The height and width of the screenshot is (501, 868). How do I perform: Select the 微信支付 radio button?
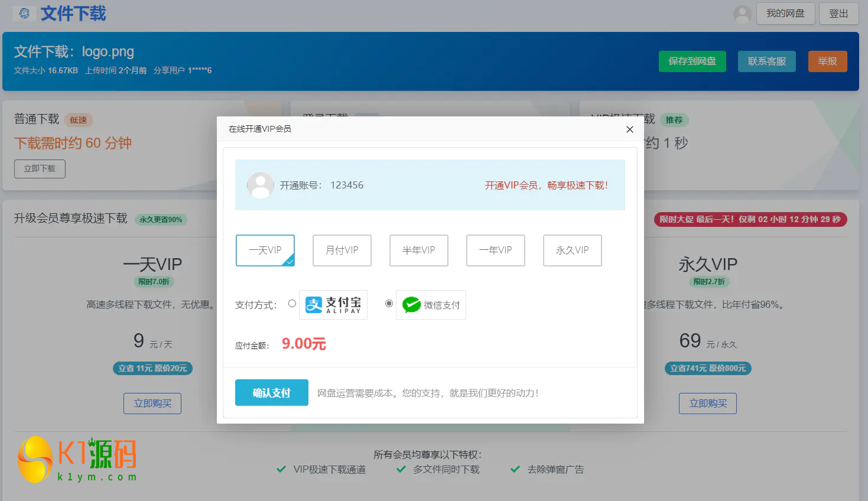(x=389, y=304)
